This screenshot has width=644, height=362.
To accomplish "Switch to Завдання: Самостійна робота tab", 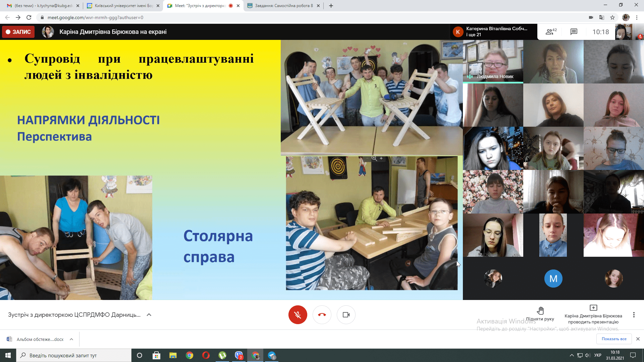I will point(283,6).
